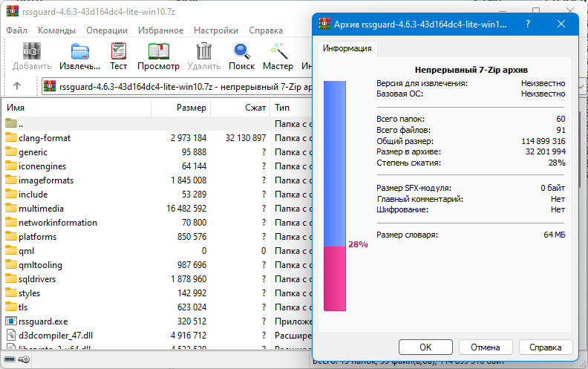588x369 pixels.
Task: Sort by the Размер column header
Action: pyautogui.click(x=180, y=108)
